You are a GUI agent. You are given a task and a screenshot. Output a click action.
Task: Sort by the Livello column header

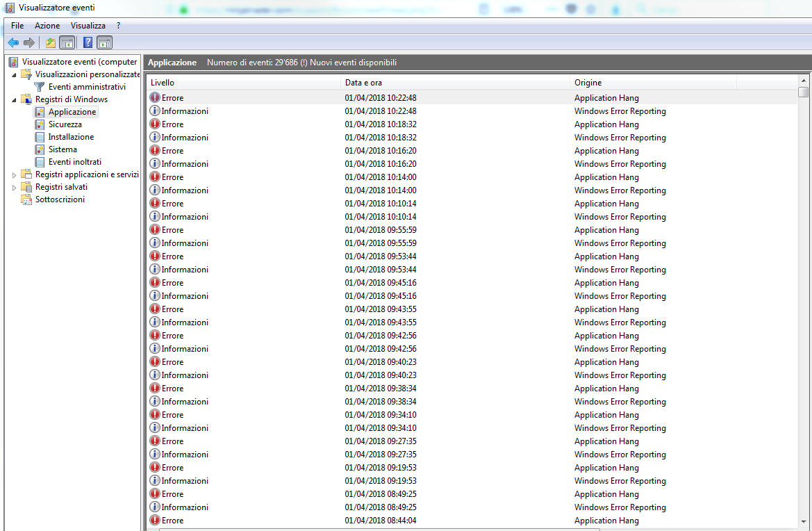coord(244,83)
